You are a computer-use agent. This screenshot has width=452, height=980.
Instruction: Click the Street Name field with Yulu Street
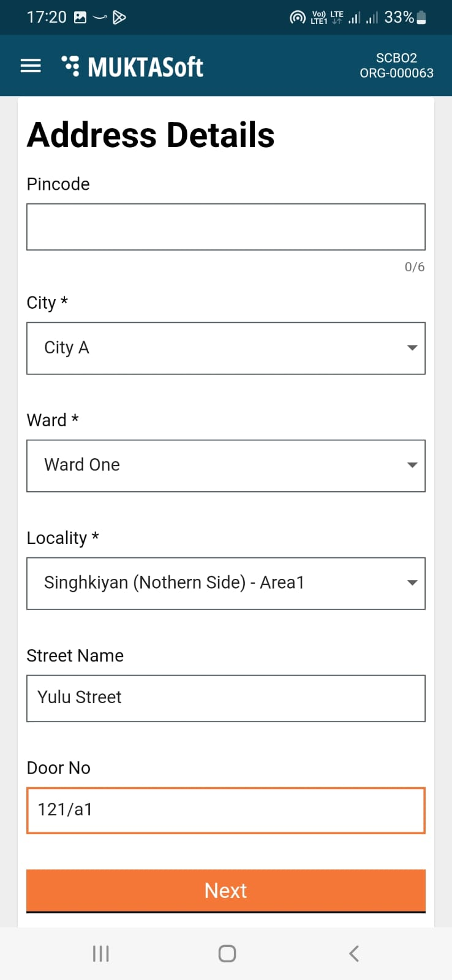[x=226, y=698]
